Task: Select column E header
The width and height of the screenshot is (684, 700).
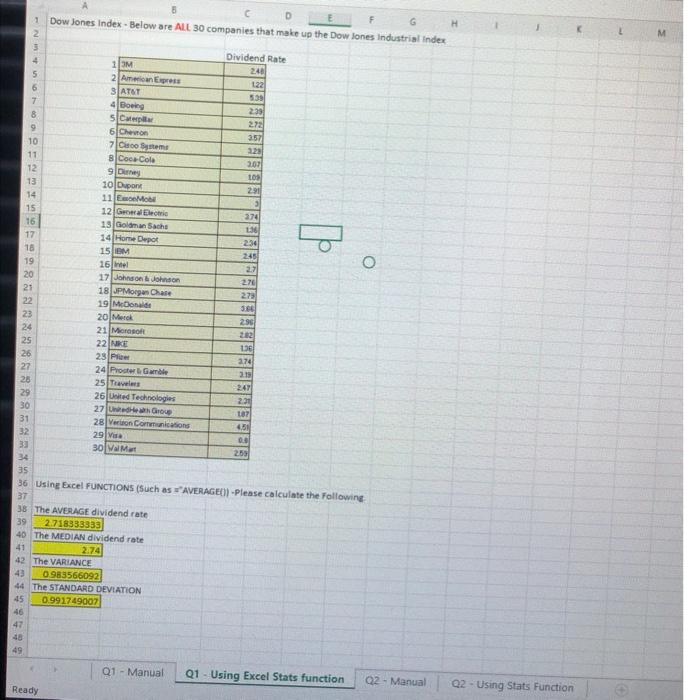Action: [x=329, y=18]
